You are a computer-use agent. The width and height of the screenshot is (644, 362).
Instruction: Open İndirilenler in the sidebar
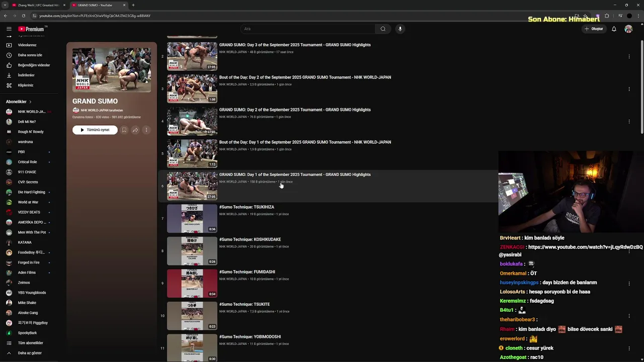(x=26, y=75)
